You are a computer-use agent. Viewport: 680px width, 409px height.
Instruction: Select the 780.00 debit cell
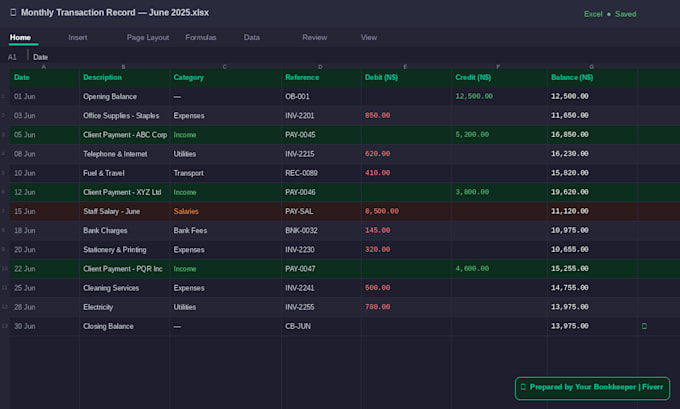coord(406,307)
